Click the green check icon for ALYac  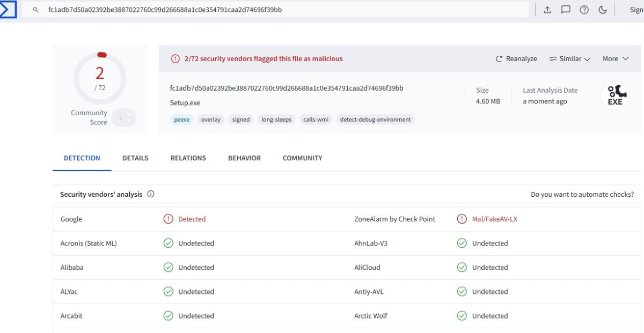click(169, 292)
